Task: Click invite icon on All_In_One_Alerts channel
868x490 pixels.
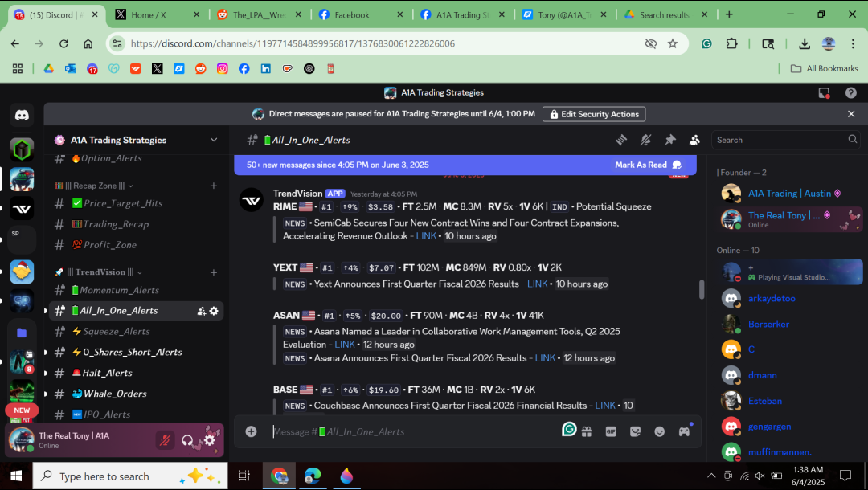Action: 202,311
